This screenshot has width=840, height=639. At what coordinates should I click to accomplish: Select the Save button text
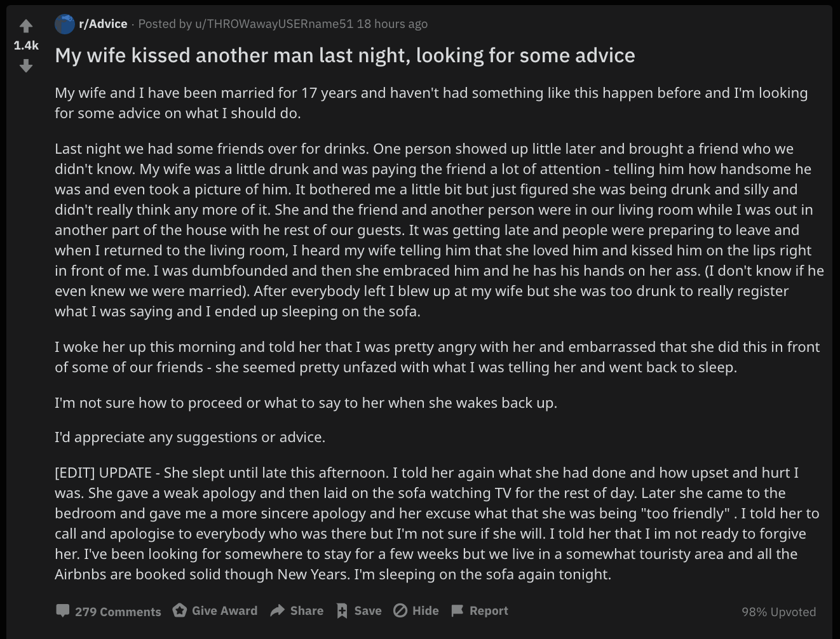tap(368, 610)
